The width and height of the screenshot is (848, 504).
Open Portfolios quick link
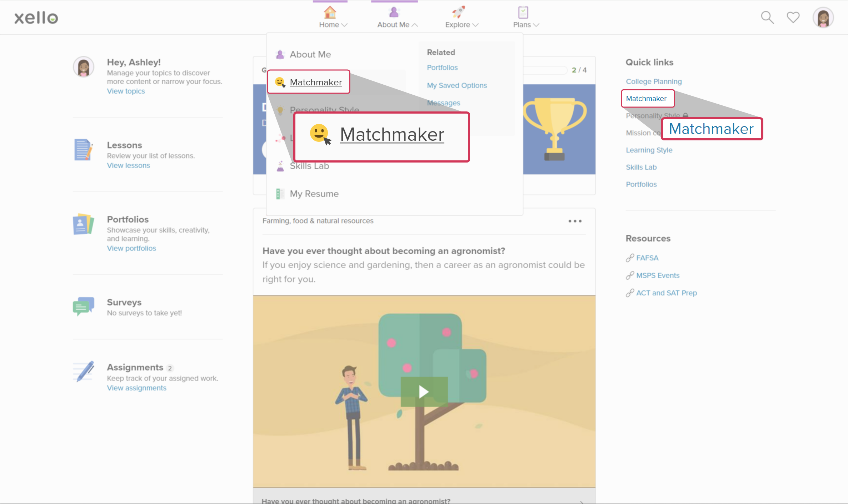[641, 184]
